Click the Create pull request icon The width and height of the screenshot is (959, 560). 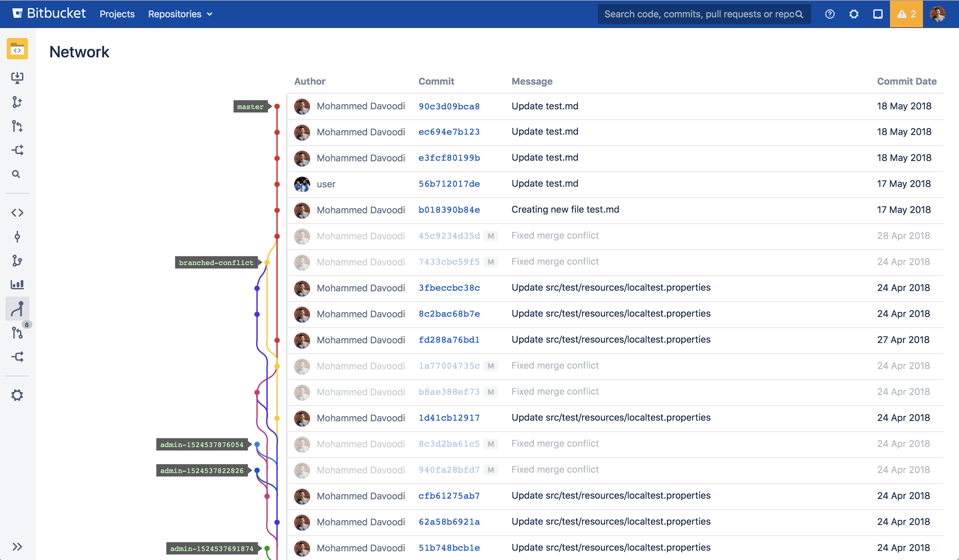[x=17, y=126]
